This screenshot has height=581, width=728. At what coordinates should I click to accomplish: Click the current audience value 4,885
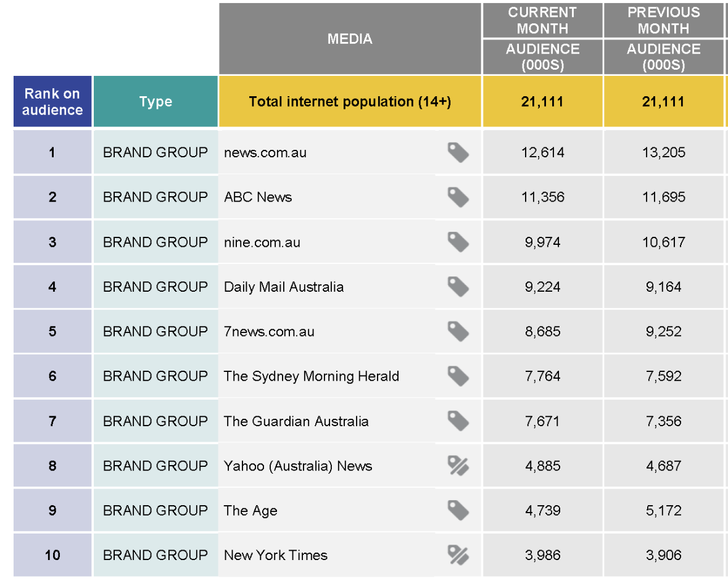tap(542, 466)
